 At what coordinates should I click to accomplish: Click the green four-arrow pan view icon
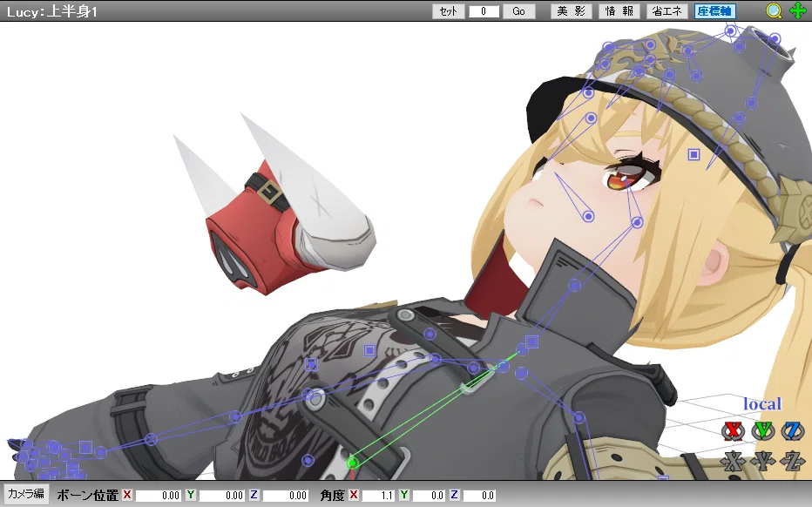(798, 10)
